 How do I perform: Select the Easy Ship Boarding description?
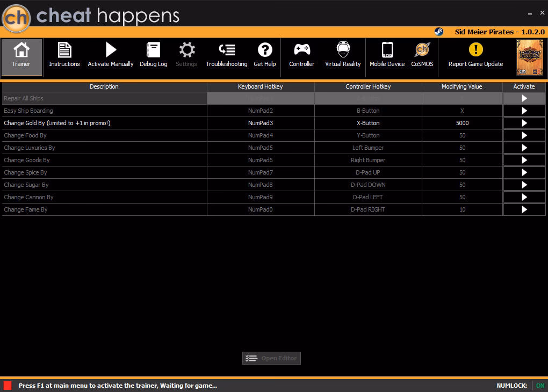104,111
